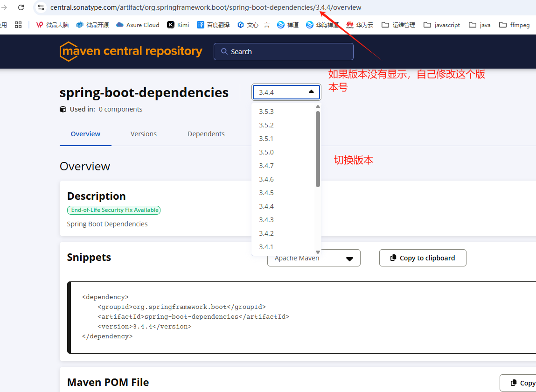Image resolution: width=536 pixels, height=392 pixels.
Task: Click the URL in the address bar
Action: 205,7
